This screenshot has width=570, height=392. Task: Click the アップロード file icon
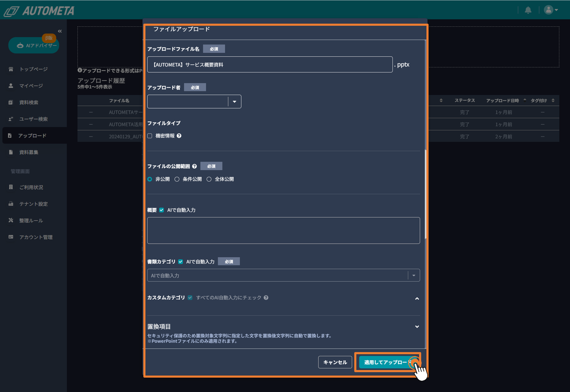pos(9,136)
